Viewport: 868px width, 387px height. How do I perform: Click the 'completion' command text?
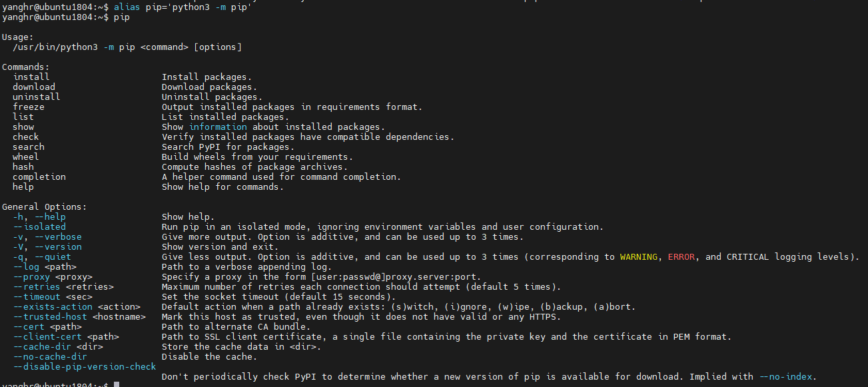point(39,177)
